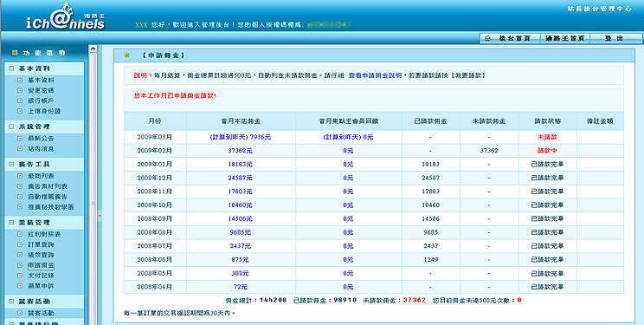Open the 72元 commission link
This screenshot has width=644, height=325.
241,287
